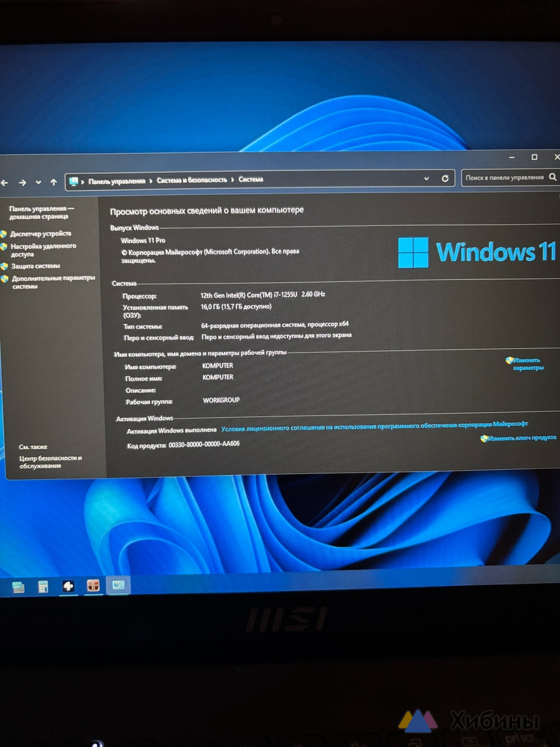Open the white clover app in taskbar
The width and height of the screenshot is (560, 747).
point(68,586)
